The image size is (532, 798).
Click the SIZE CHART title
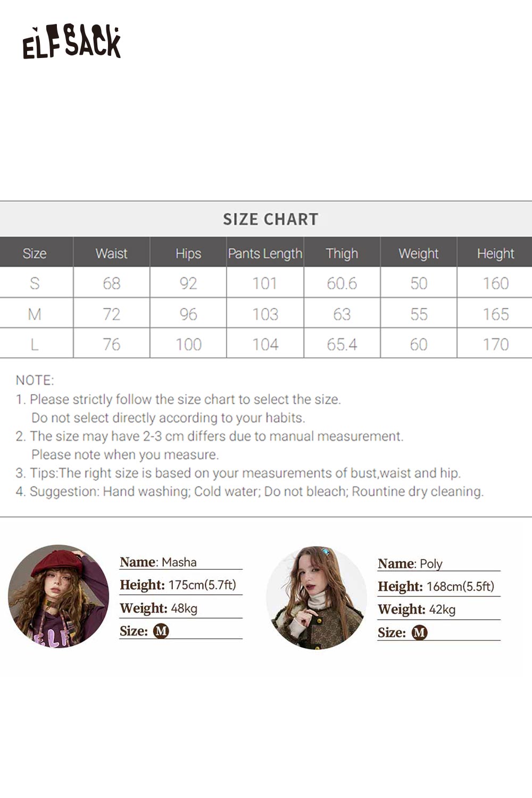point(270,219)
